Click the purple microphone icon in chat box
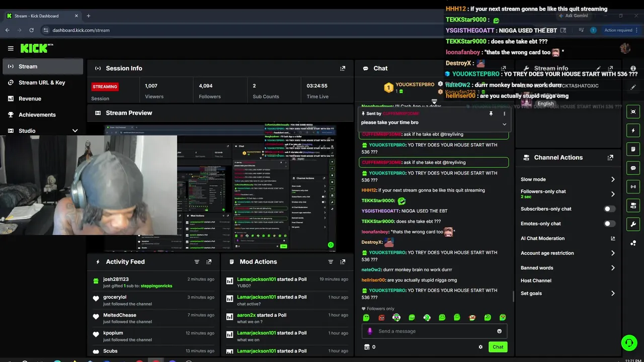This screenshot has width=644, height=362. [370, 331]
